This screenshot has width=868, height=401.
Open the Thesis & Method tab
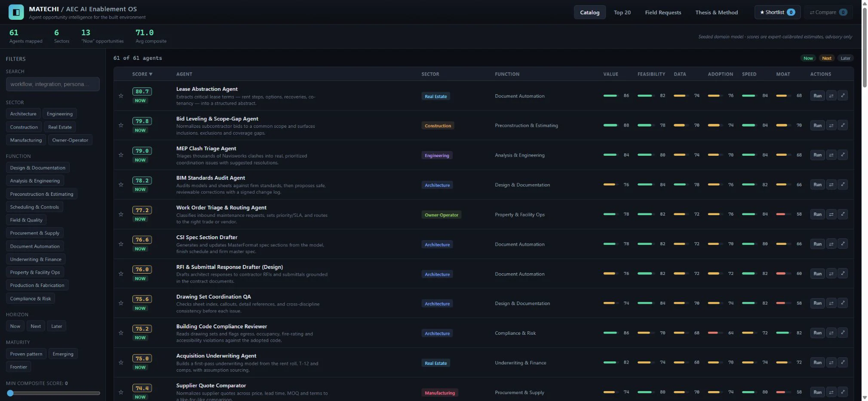pyautogui.click(x=716, y=12)
